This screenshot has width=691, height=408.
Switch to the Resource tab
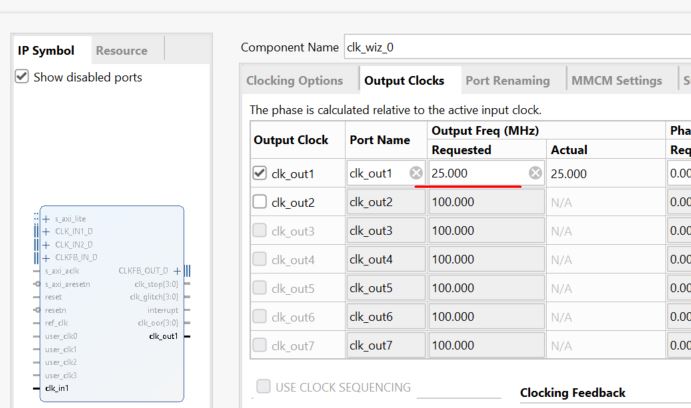click(x=121, y=50)
